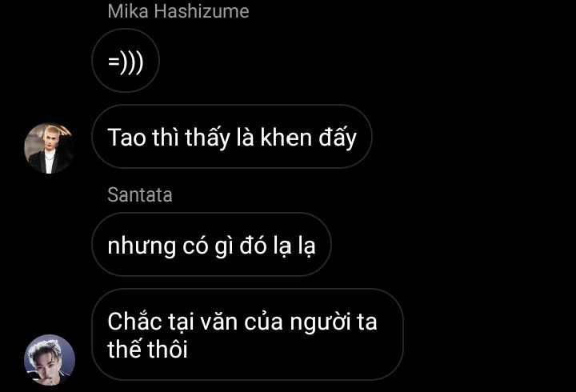Tap the word 'nhưng' in Santata's bubble

tap(142, 246)
